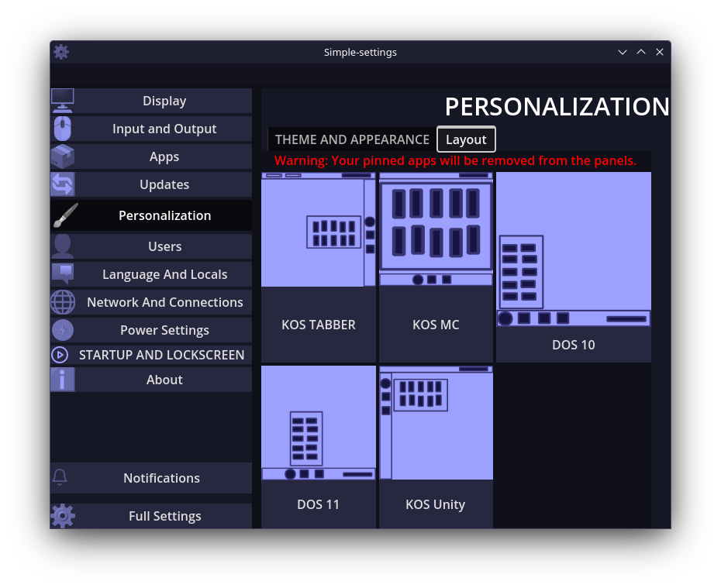721x588 pixels.
Task: Click the Startup play circle icon
Action: tap(60, 355)
